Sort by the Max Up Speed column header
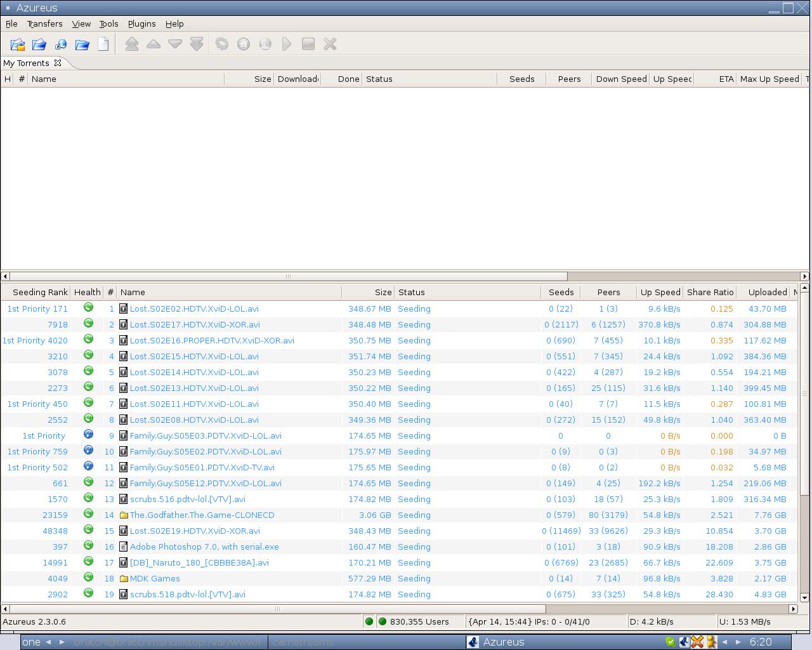This screenshot has height=650, width=812. (x=769, y=79)
